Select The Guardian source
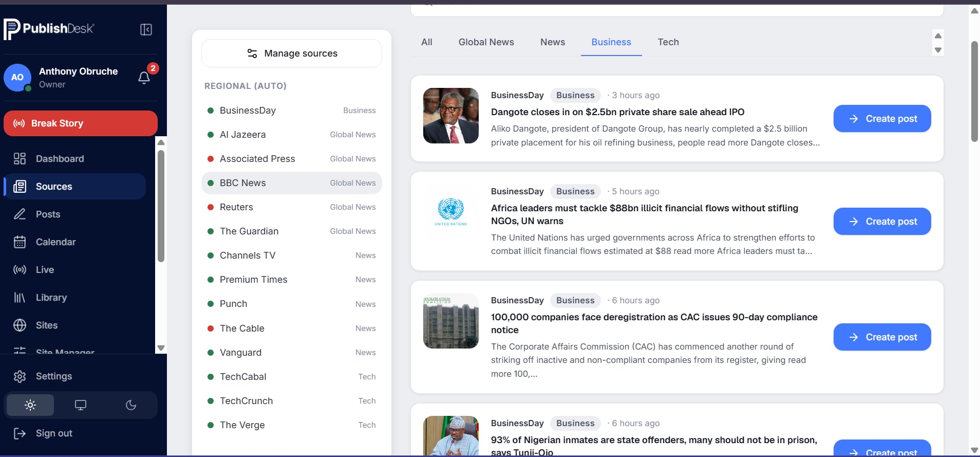Image resolution: width=980 pixels, height=457 pixels. 292,231
